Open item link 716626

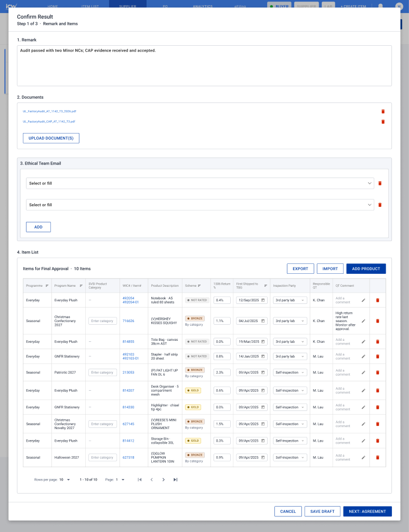[x=128, y=321]
